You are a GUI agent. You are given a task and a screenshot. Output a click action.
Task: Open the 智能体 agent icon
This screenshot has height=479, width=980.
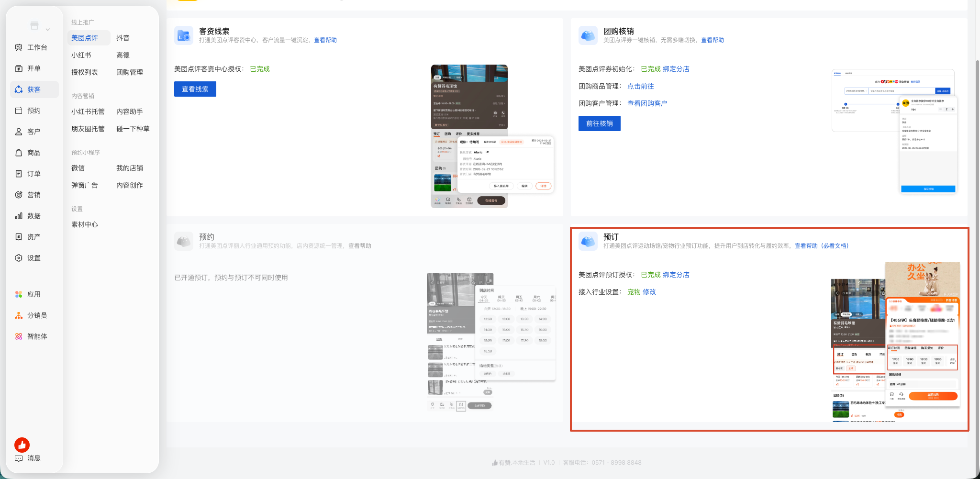pyautogui.click(x=19, y=336)
